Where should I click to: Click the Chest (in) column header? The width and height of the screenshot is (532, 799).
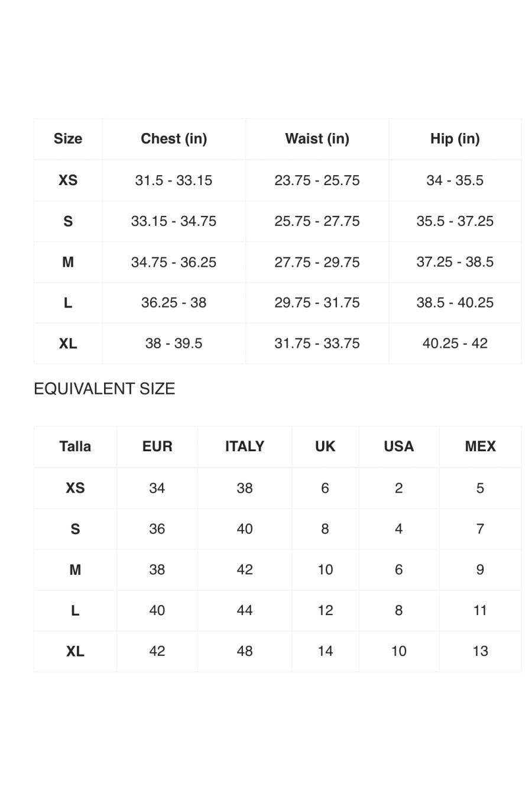click(174, 139)
